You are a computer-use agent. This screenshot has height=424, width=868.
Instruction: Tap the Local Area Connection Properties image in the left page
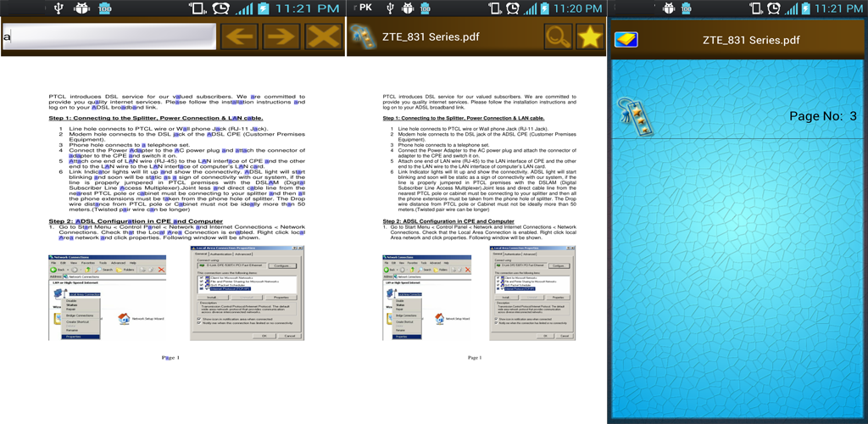click(247, 293)
